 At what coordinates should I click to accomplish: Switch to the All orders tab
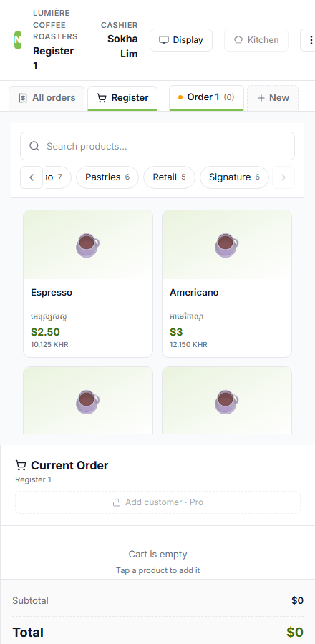coord(47,98)
